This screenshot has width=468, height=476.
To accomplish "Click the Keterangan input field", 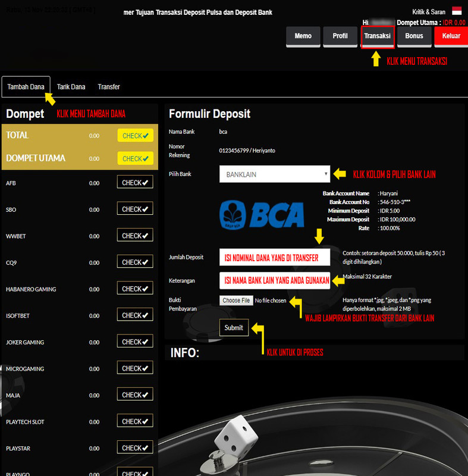I will (x=275, y=280).
